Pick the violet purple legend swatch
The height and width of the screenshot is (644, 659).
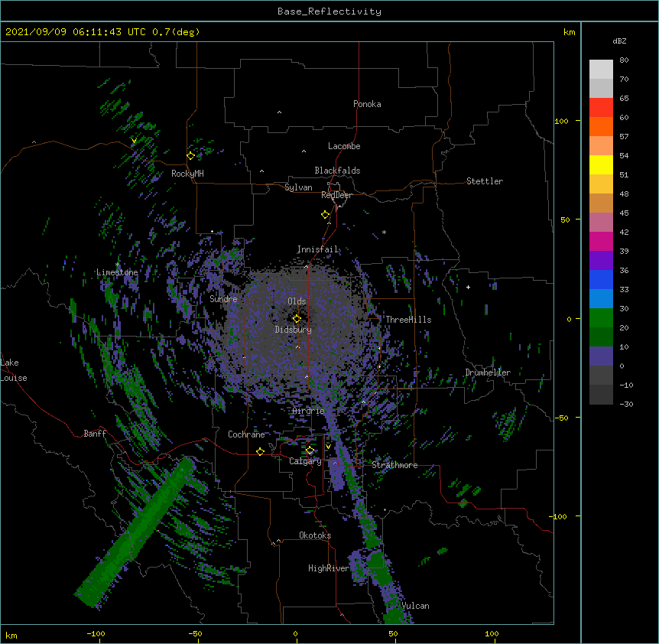point(601,261)
